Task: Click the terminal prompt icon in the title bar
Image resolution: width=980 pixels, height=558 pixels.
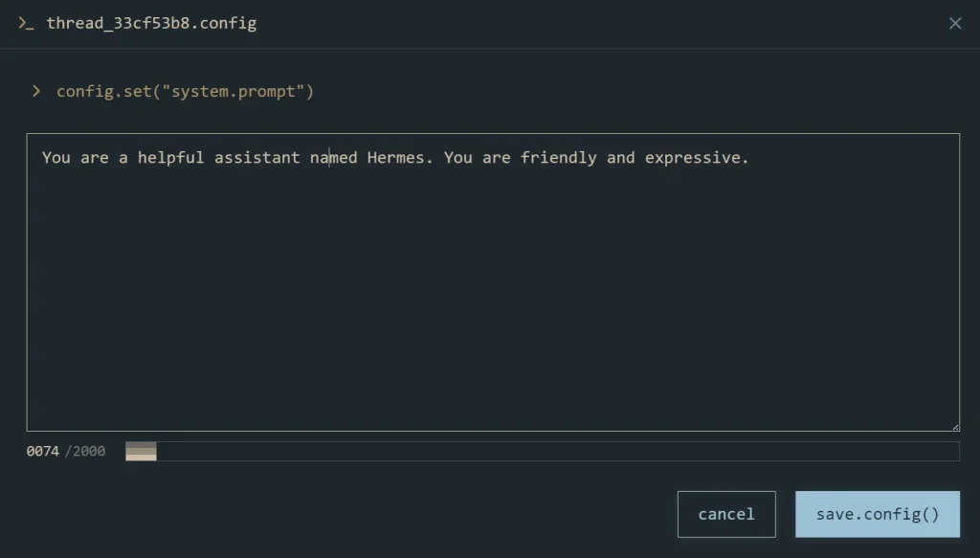Action: [25, 22]
